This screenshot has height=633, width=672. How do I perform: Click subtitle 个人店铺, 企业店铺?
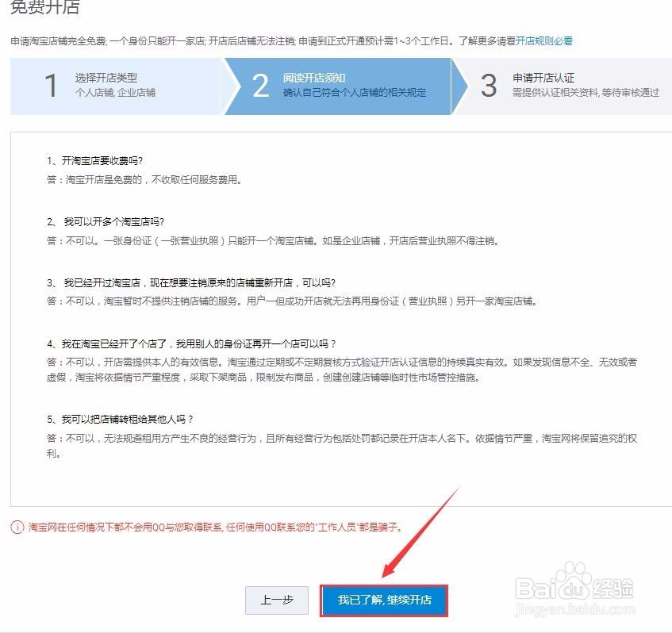tap(115, 93)
